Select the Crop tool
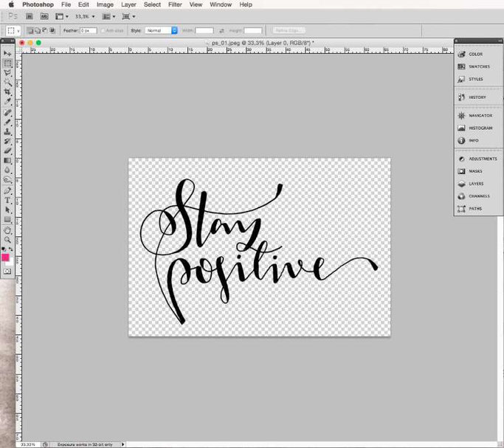 point(7,92)
